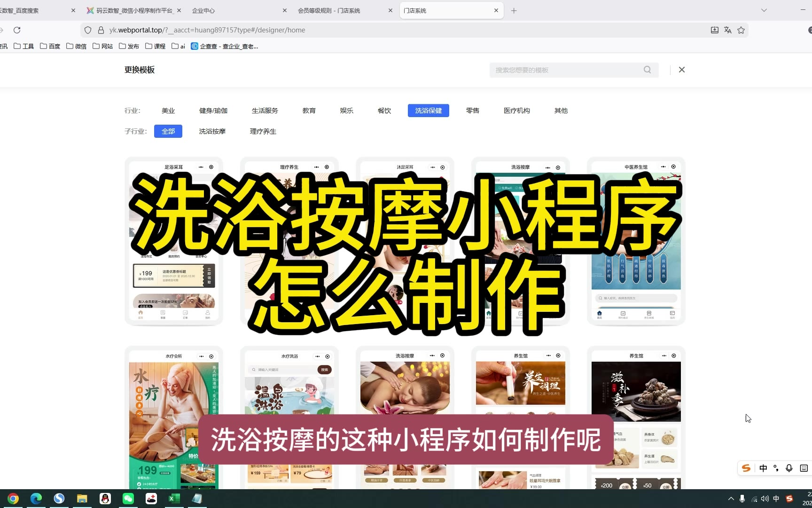
Task: Click the Sogou logo on floating IME bar
Action: (x=746, y=468)
